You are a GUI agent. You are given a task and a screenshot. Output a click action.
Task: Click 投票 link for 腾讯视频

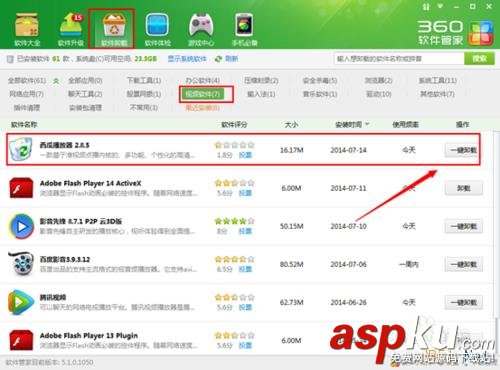tap(245, 307)
